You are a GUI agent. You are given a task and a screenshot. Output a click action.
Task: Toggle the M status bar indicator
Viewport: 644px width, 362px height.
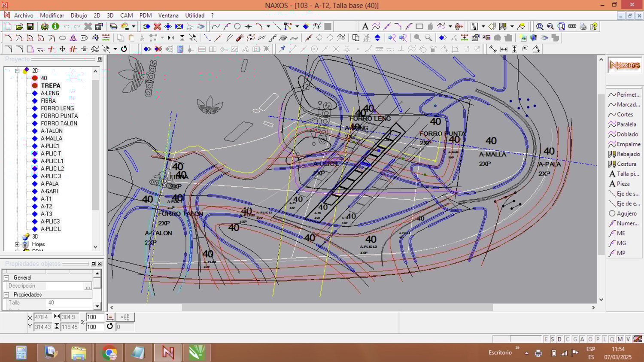(620, 339)
